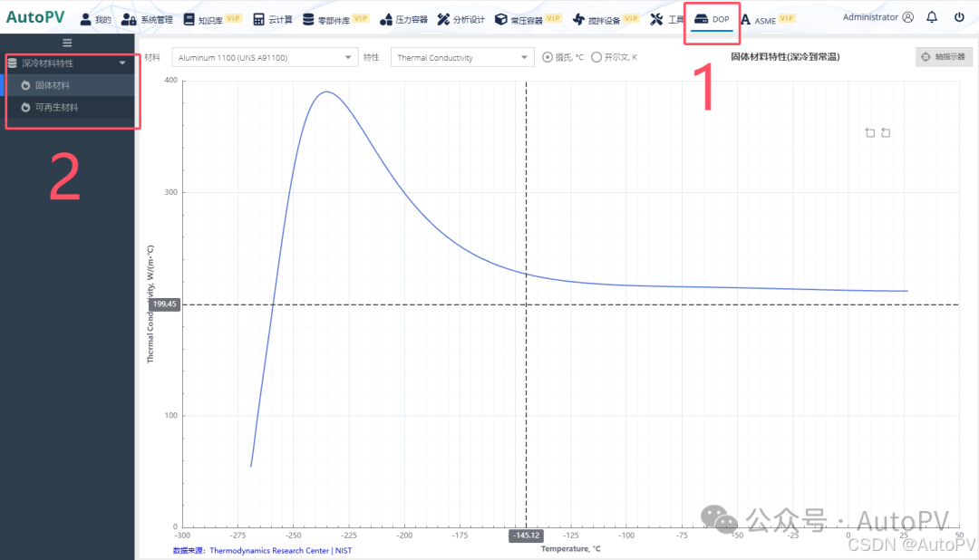The image size is (979, 560).
Task: Open the 系统管理 menu
Action: 148,19
